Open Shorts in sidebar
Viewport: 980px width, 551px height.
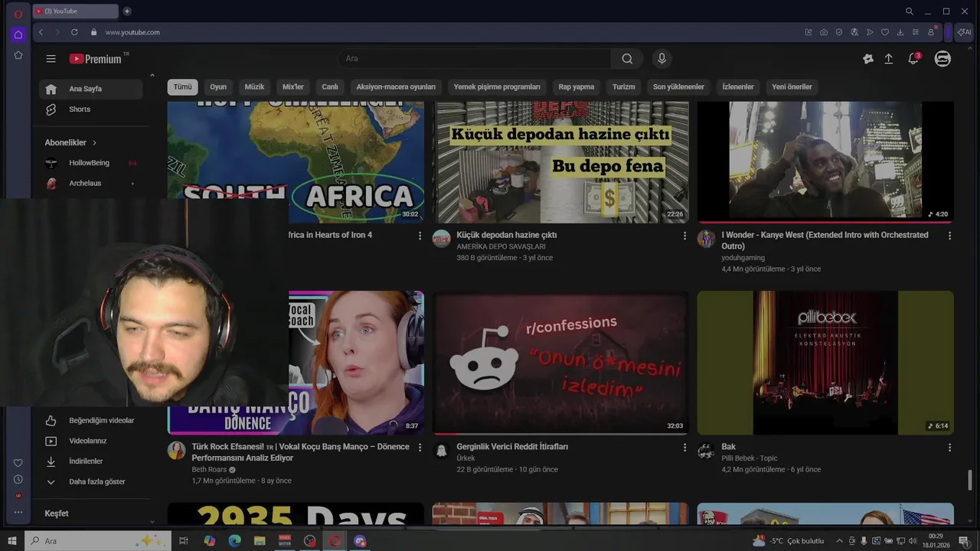pyautogui.click(x=91, y=109)
